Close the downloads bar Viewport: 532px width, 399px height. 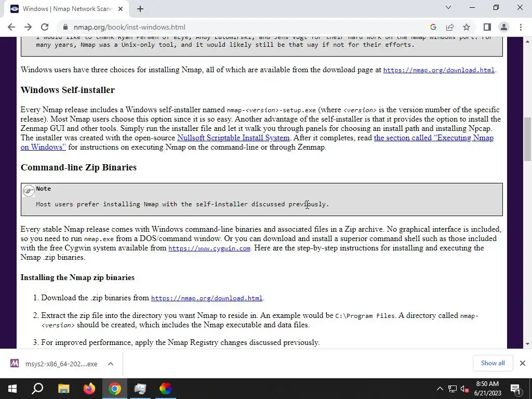pyautogui.click(x=523, y=363)
